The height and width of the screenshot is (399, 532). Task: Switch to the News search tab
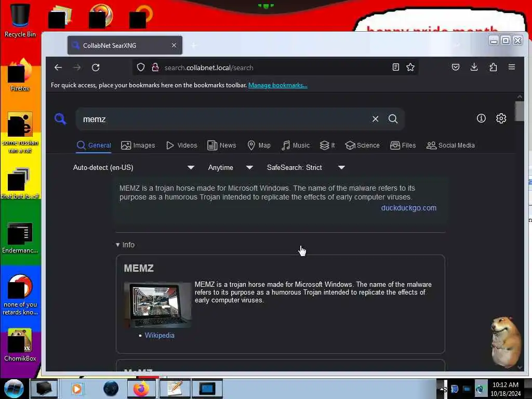(x=221, y=145)
